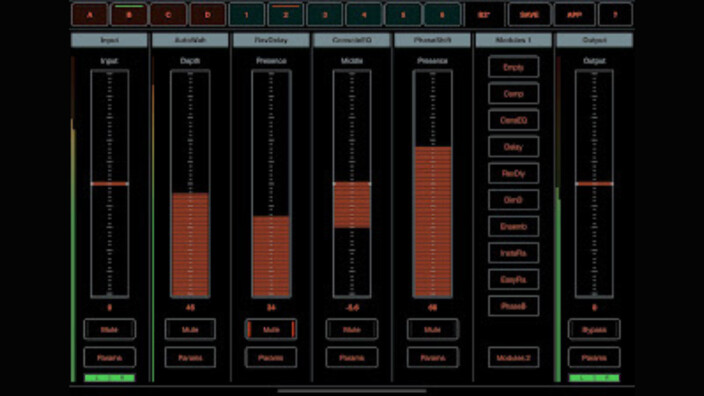
Task: Select scene B button
Action: coord(129,15)
